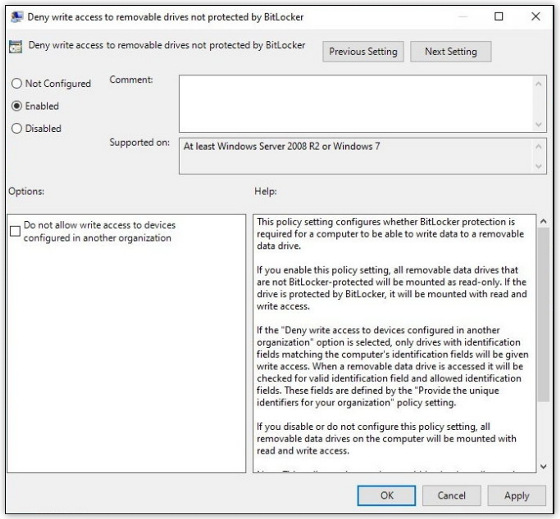The height and width of the screenshot is (519, 560).
Task: Click Help pane scroll up arrow
Action: [x=543, y=221]
